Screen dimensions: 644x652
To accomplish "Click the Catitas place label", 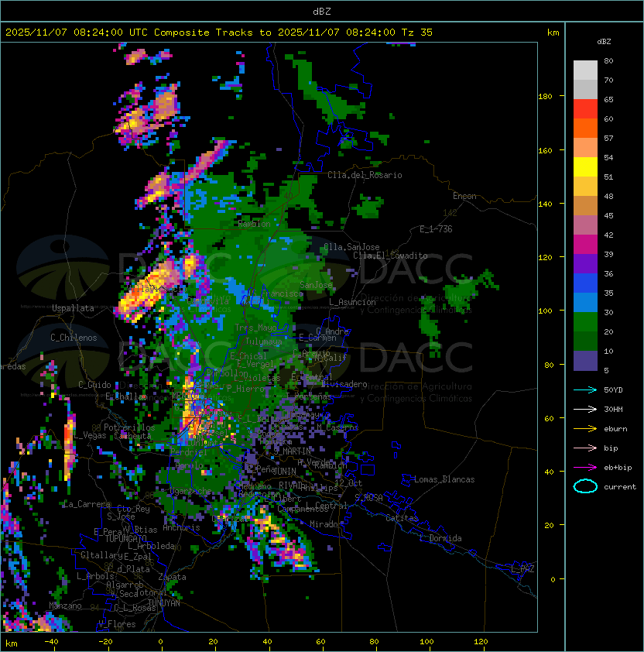I will [x=402, y=518].
